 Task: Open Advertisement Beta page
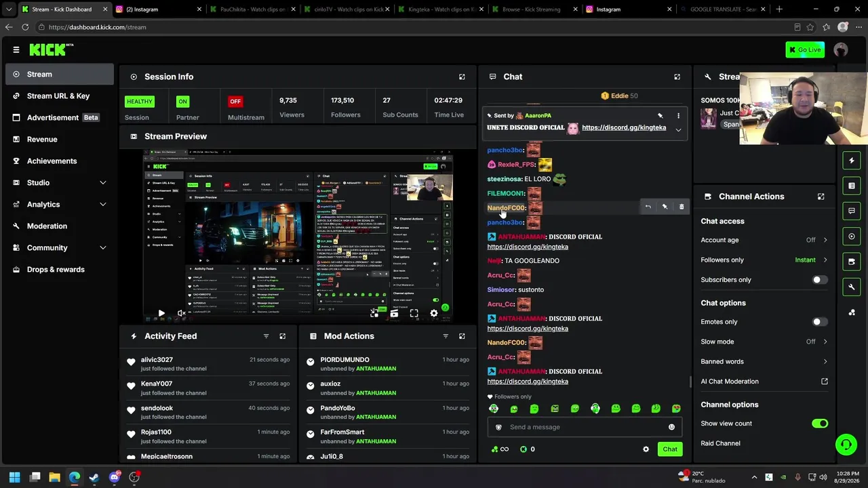[x=60, y=118]
